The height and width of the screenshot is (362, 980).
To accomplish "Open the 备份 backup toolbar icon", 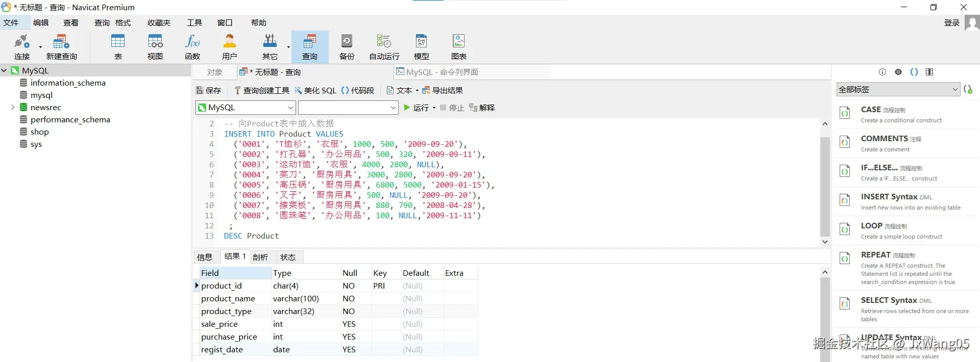I will 347,41.
